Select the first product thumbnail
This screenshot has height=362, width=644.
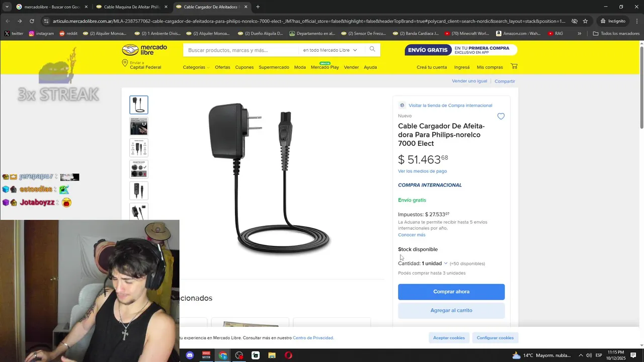(139, 105)
